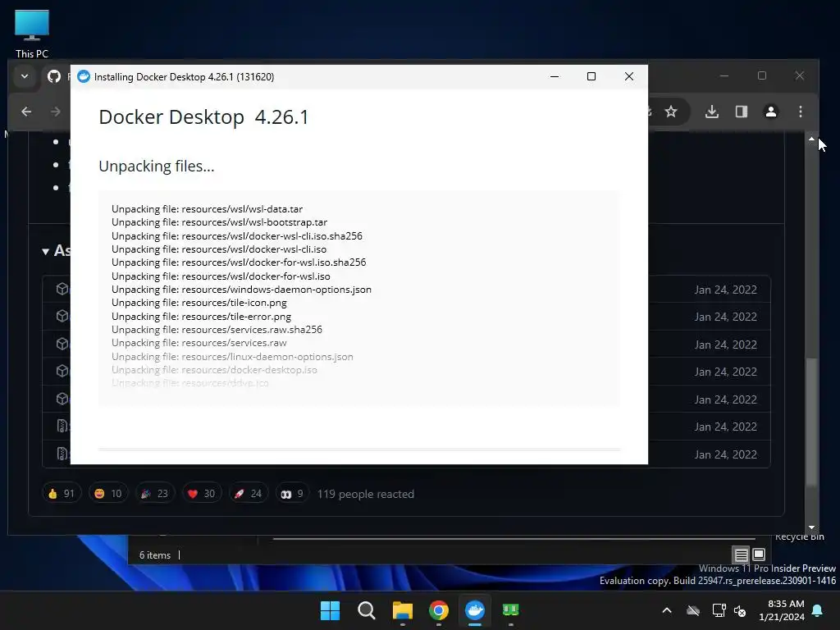This screenshot has width=840, height=630.
Task: Open the Windows Start menu
Action: pos(330,610)
